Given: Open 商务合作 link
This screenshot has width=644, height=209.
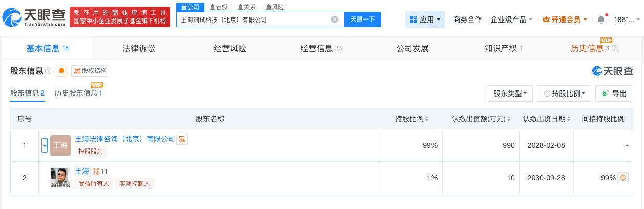Looking at the screenshot, I should click(467, 20).
